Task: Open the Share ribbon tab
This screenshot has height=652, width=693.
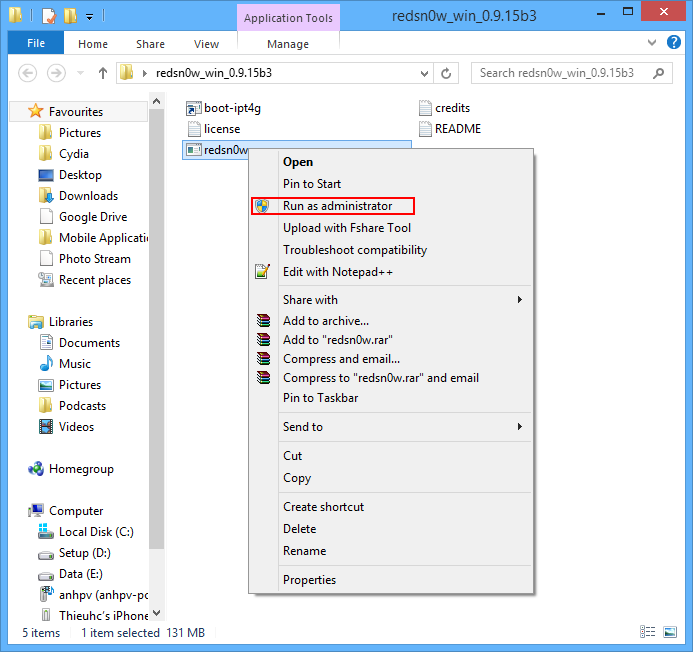Action: [x=150, y=44]
